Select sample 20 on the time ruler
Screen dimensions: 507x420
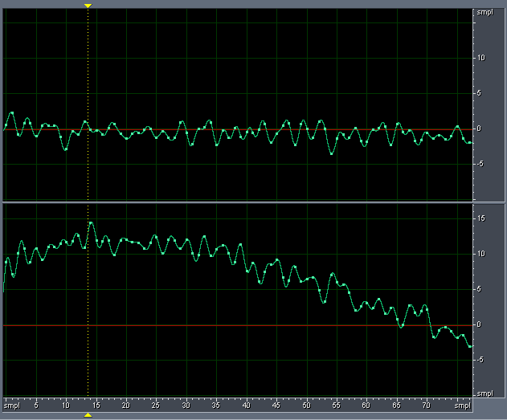click(x=126, y=405)
